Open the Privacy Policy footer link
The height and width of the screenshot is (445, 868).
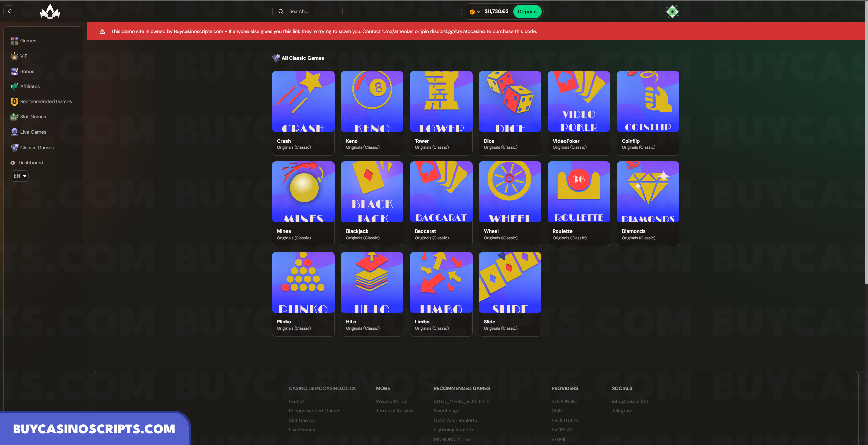pyautogui.click(x=391, y=401)
